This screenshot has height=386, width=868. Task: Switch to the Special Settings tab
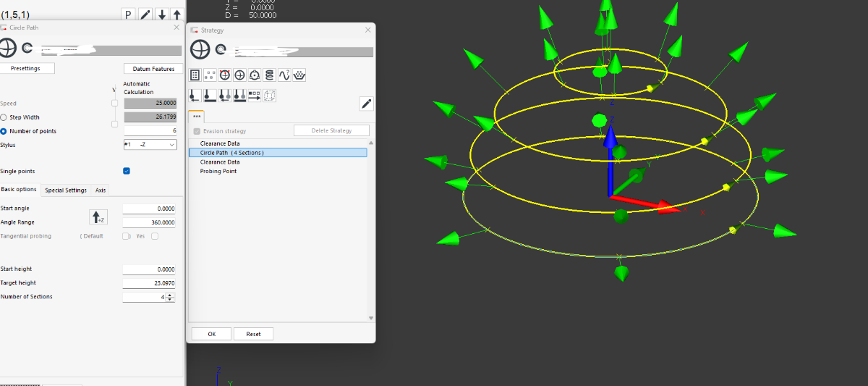(65, 190)
